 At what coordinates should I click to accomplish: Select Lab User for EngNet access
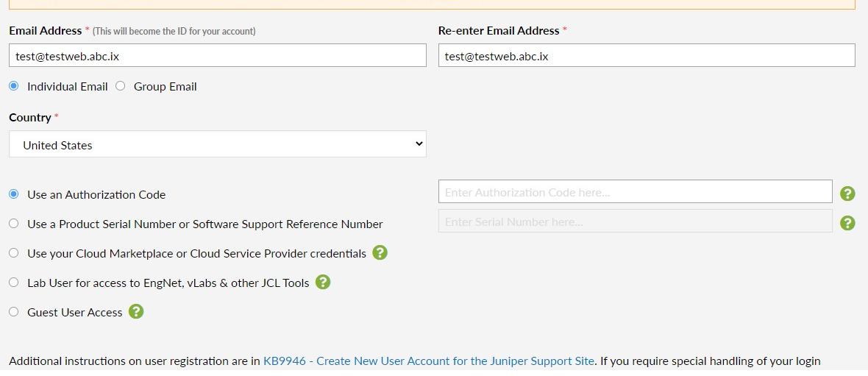pos(14,283)
